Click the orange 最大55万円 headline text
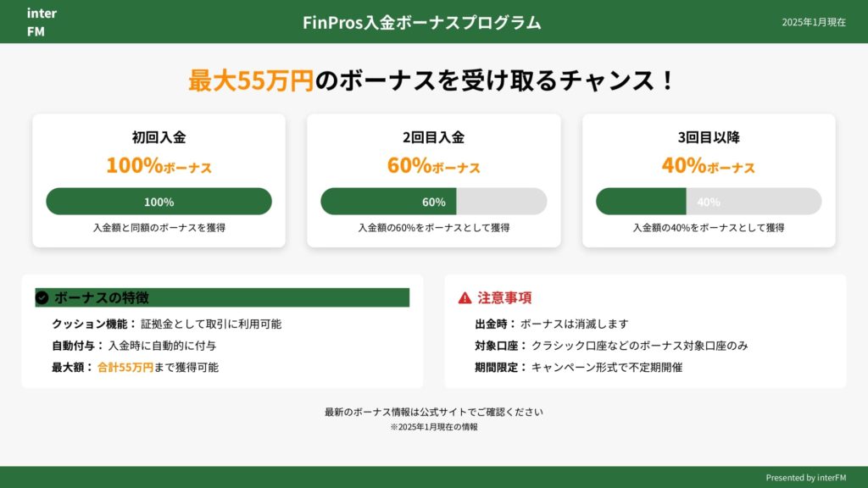This screenshot has height=488, width=868. tap(251, 81)
